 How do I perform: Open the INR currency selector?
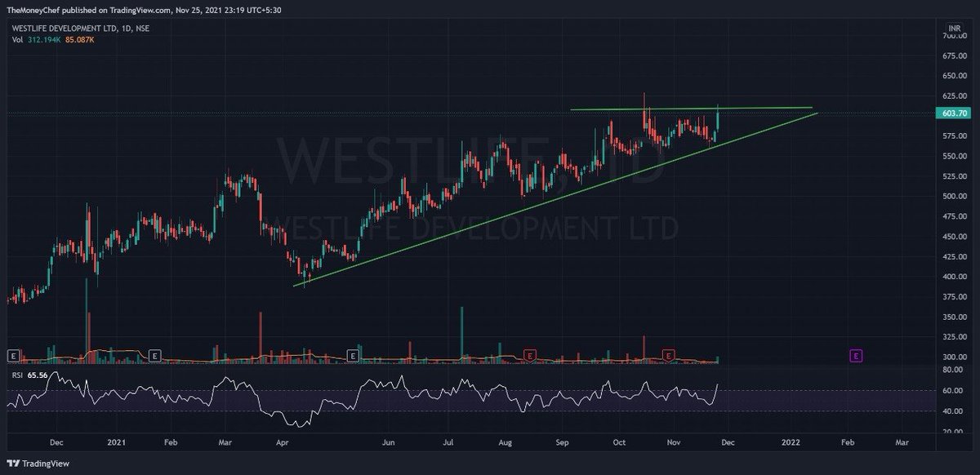coord(955,28)
